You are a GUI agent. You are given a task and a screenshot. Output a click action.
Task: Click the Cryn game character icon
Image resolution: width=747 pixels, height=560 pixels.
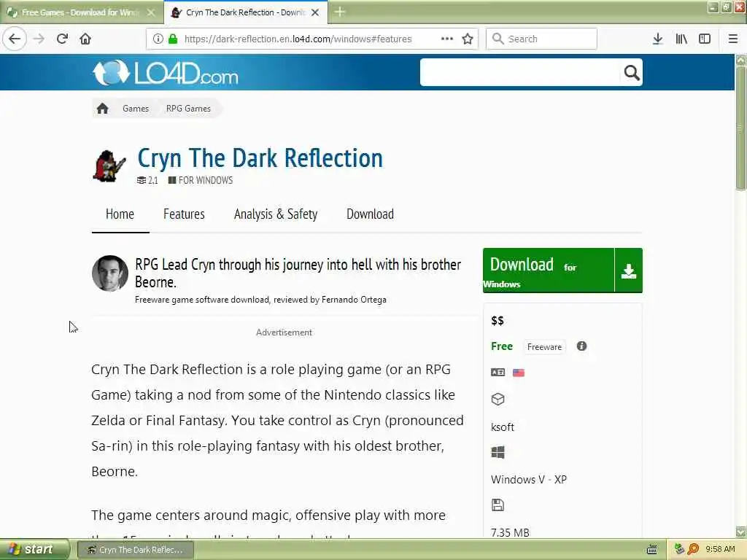tap(109, 166)
